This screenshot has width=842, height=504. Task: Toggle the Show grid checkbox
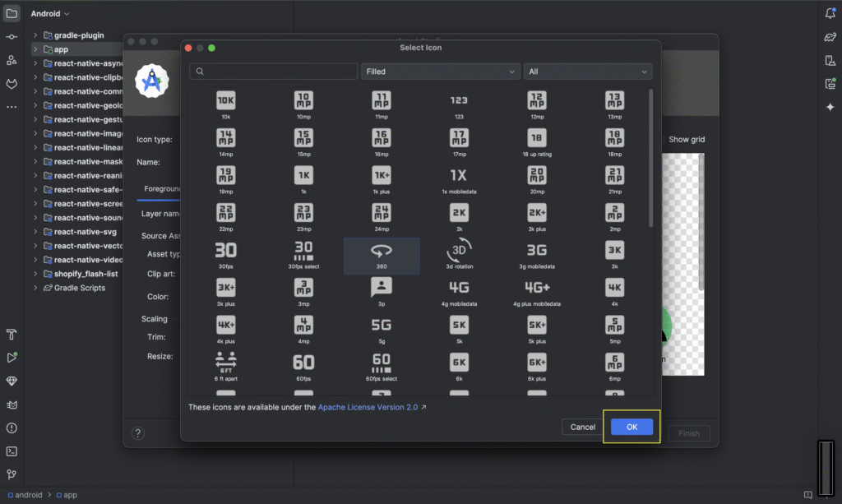(662, 140)
